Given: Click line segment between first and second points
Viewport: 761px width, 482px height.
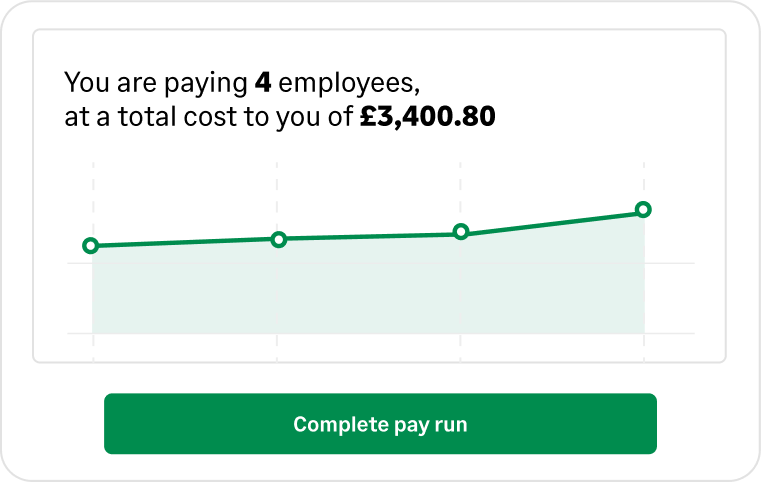Looking at the screenshot, I should (x=185, y=242).
